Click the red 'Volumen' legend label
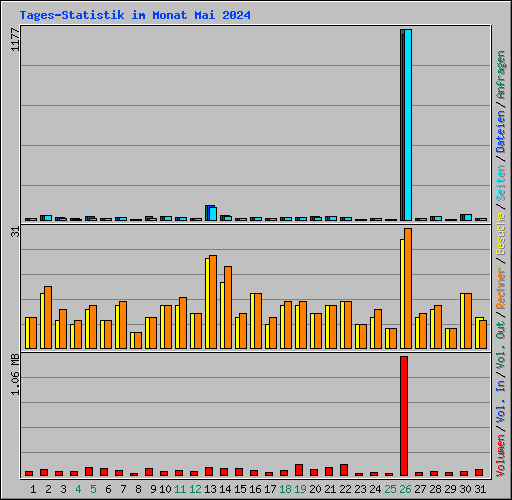This screenshot has width=512, height=500. (x=501, y=455)
